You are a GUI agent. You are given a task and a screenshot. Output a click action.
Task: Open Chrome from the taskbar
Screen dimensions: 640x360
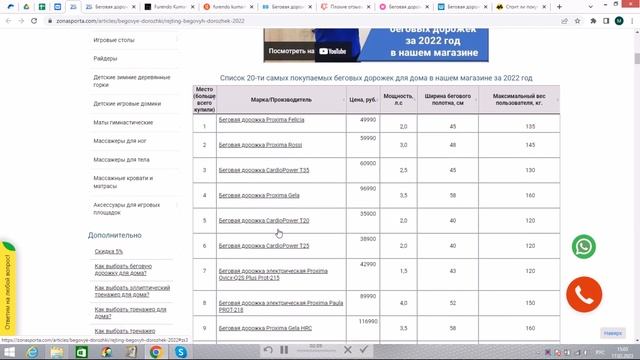(156, 352)
